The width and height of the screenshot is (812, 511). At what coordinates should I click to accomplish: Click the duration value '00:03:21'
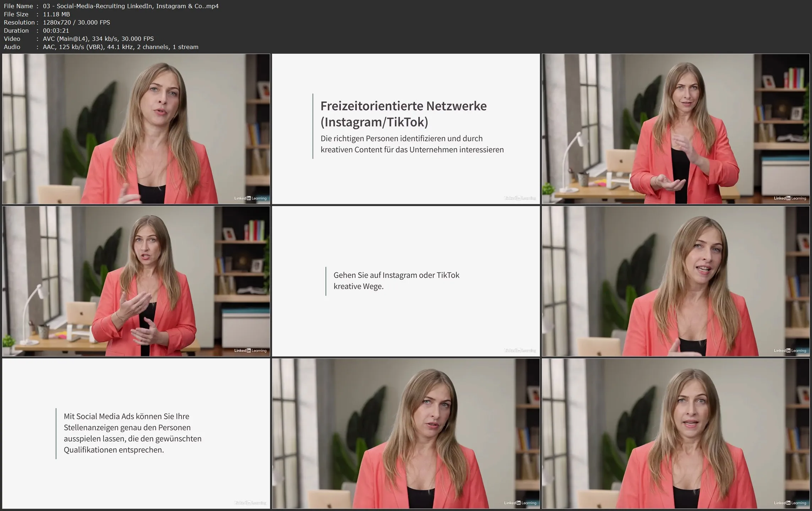(x=56, y=31)
